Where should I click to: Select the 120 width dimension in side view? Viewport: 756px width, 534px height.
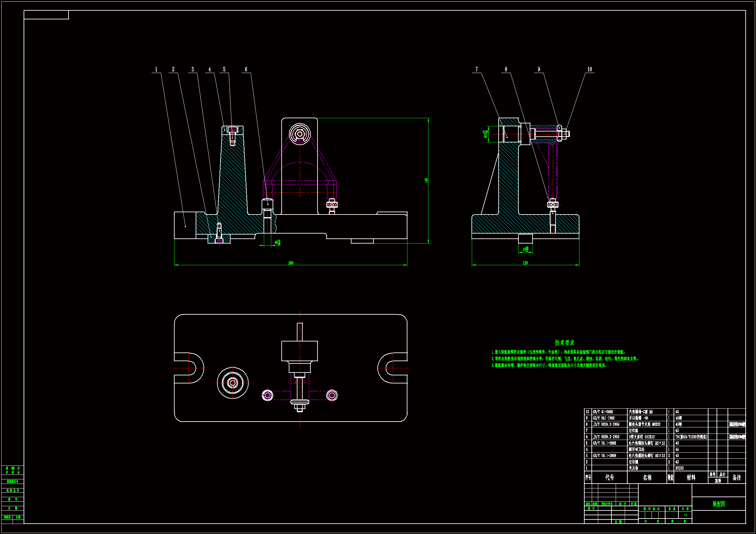click(x=525, y=263)
